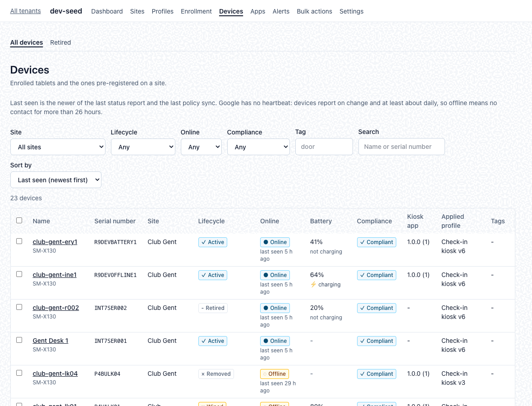Click the Online status badge for club-gent-ine1

coord(275,275)
